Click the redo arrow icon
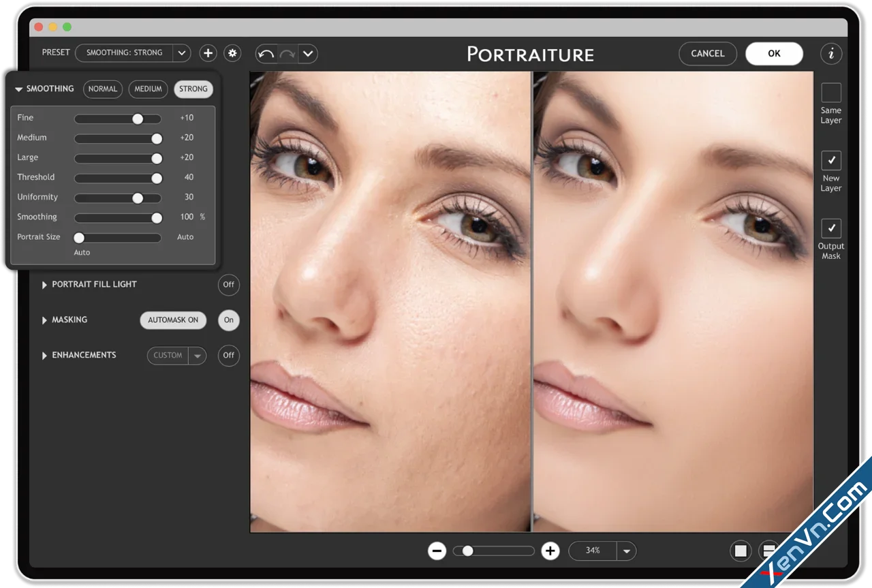This screenshot has width=872, height=588. pos(287,54)
